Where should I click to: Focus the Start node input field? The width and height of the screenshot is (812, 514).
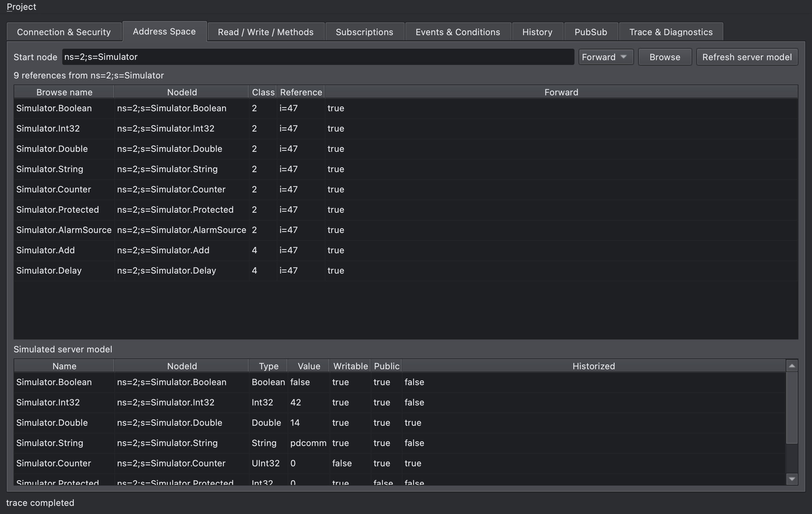(318, 57)
